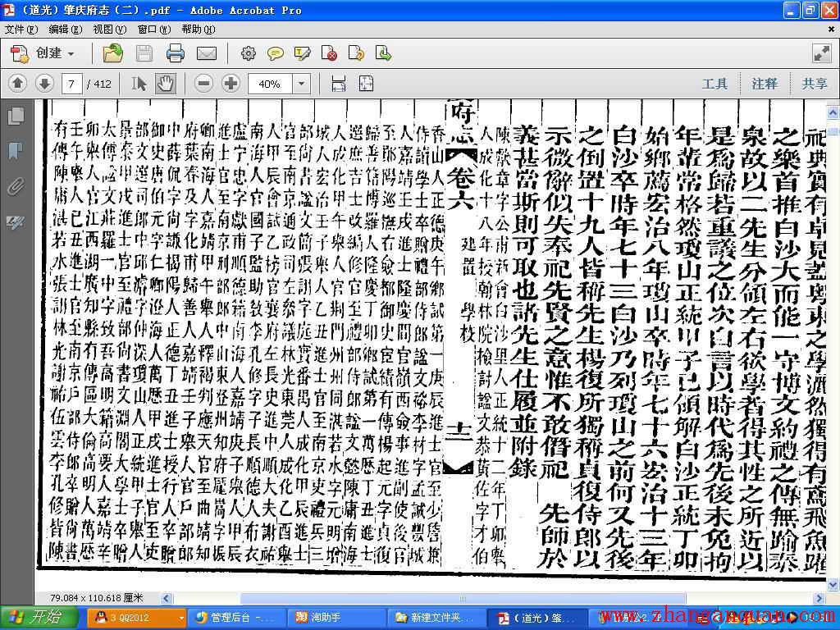Click the page number field showing 7
The height and width of the screenshot is (630, 840).
coord(71,84)
